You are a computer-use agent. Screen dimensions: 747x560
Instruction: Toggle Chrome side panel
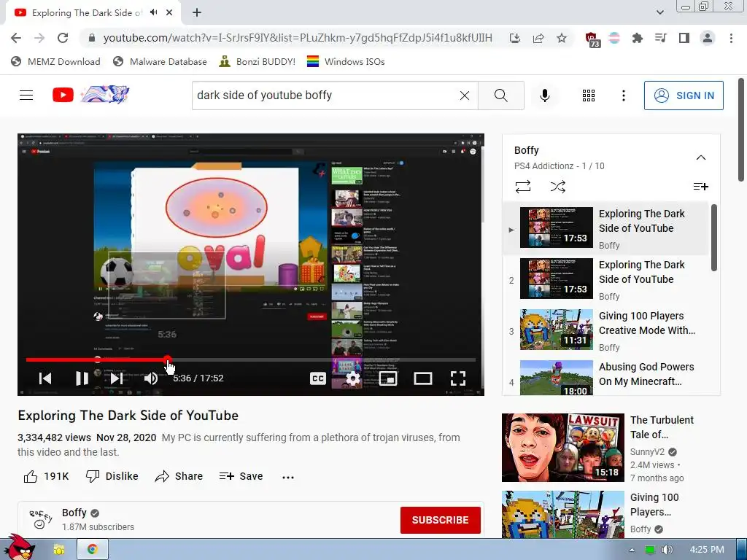684,38
